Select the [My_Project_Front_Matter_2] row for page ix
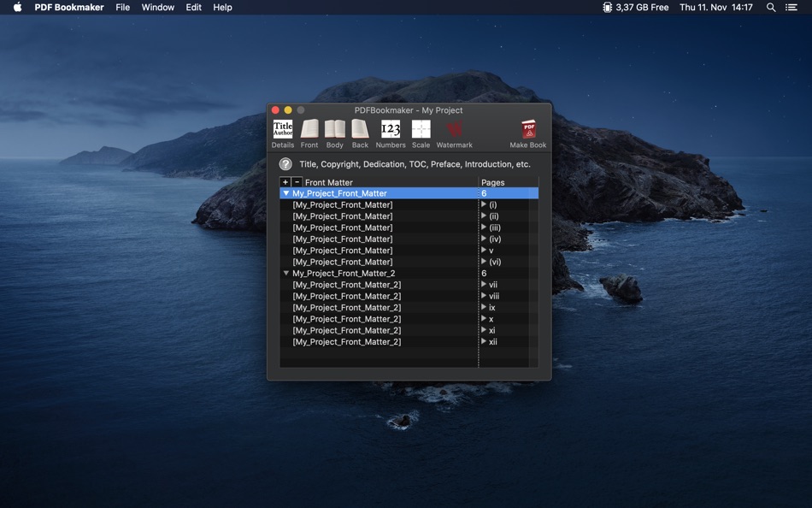Screen dimensions: 812x508 346,307
